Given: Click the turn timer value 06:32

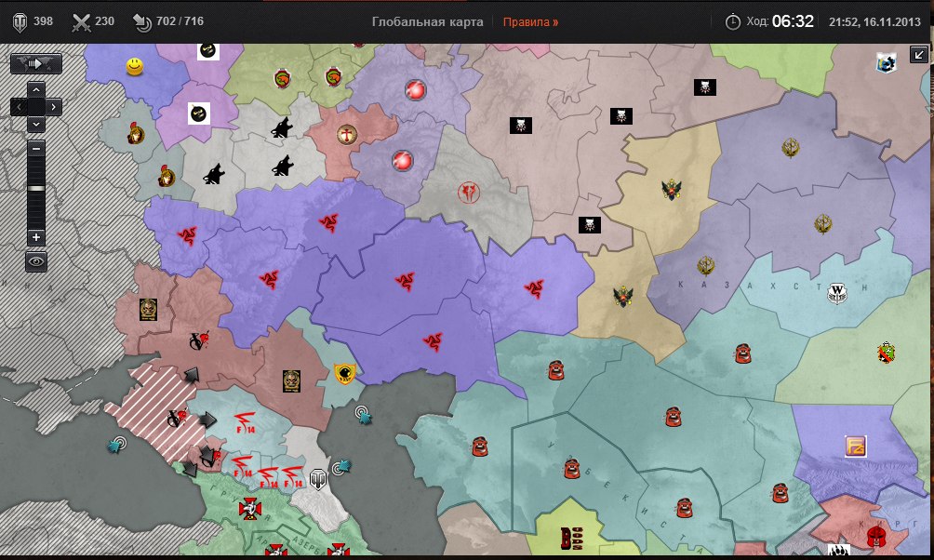Looking at the screenshot, I should tap(793, 21).
